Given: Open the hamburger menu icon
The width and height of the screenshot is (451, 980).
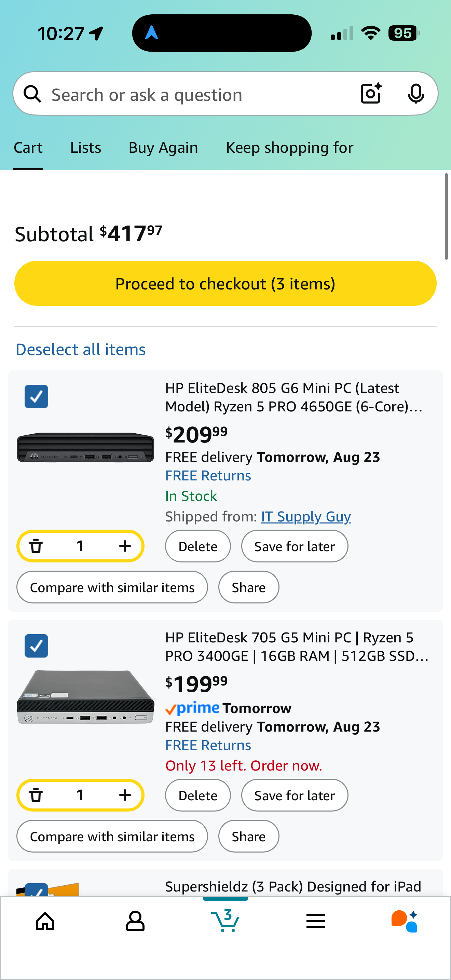Looking at the screenshot, I should click(x=316, y=921).
